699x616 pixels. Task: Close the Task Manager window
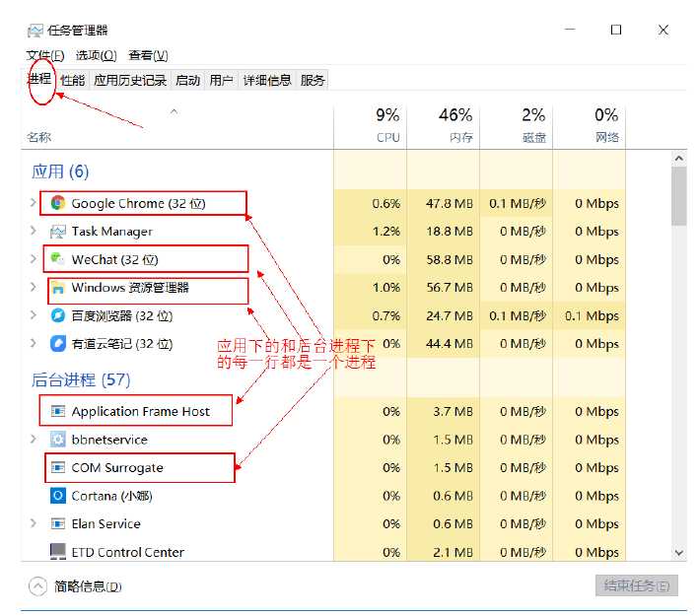(664, 30)
